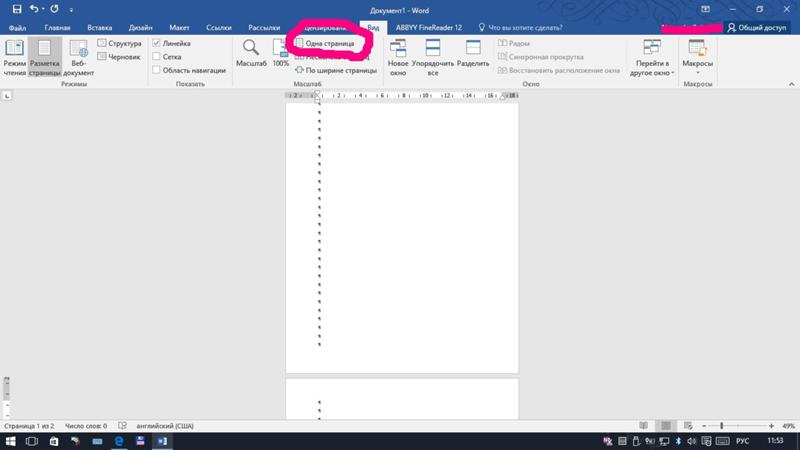Switch to the Главная tab

click(57, 28)
